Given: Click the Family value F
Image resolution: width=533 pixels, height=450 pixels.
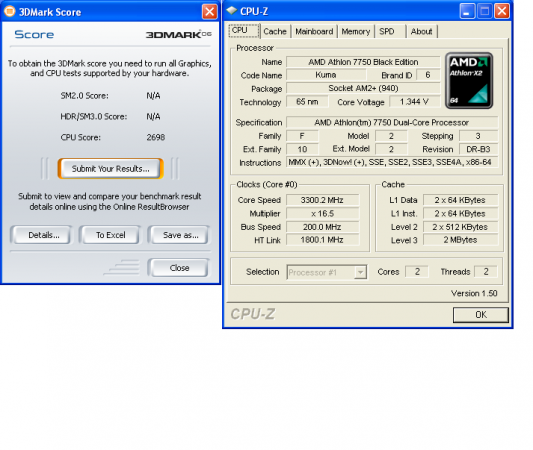Looking at the screenshot, I should coord(302,136).
